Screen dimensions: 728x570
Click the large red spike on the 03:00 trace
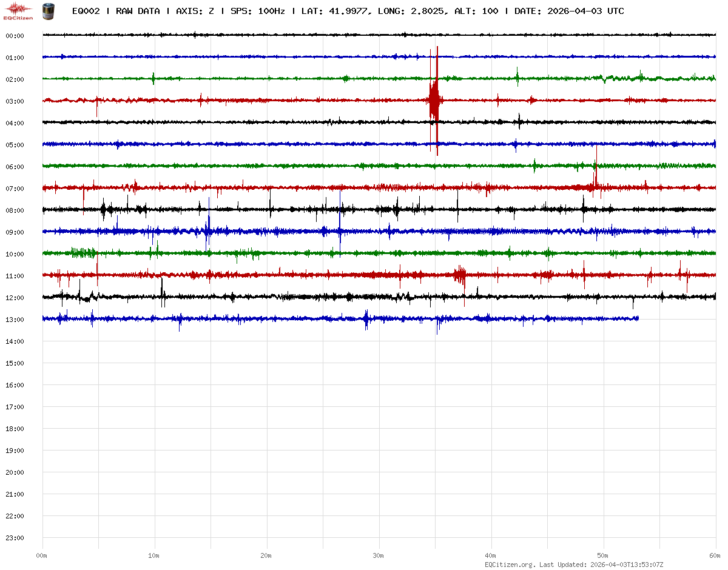[434, 100]
